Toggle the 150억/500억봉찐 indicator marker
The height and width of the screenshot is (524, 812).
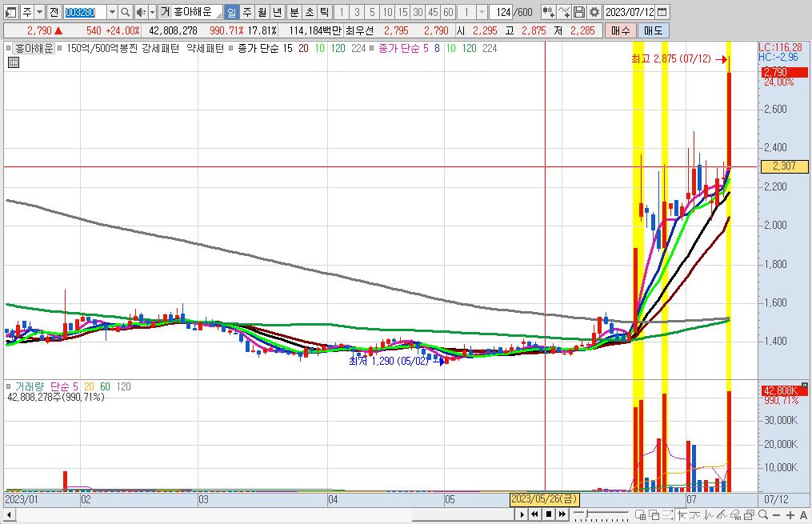(60, 49)
